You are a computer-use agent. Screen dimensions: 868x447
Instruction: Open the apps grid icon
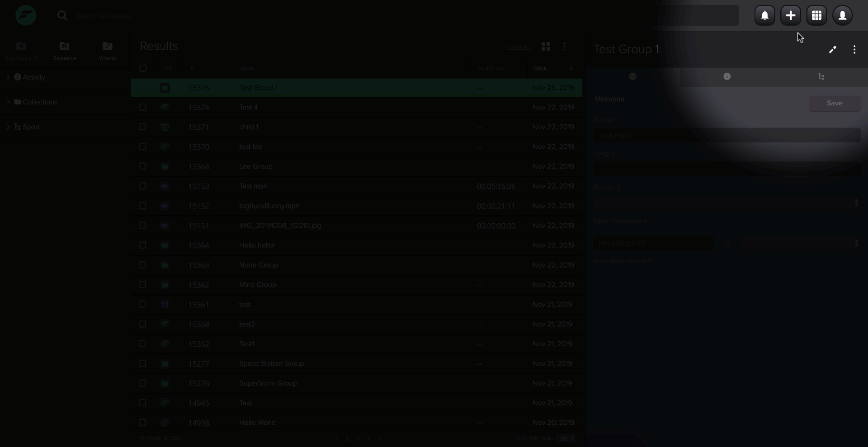(x=816, y=15)
